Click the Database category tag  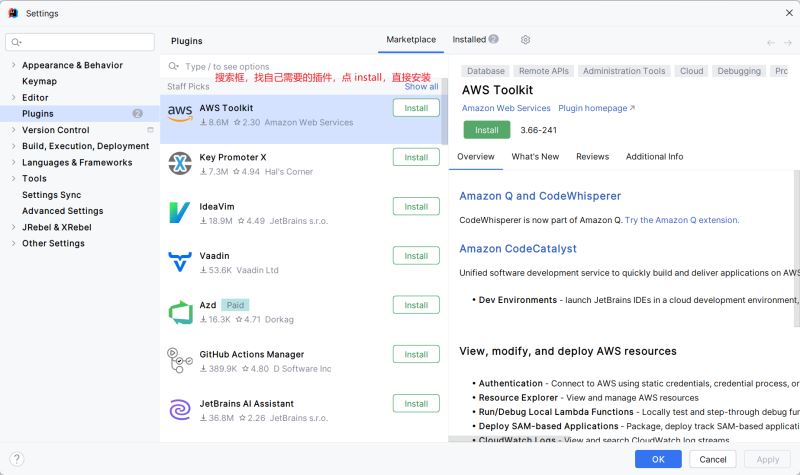coord(485,71)
